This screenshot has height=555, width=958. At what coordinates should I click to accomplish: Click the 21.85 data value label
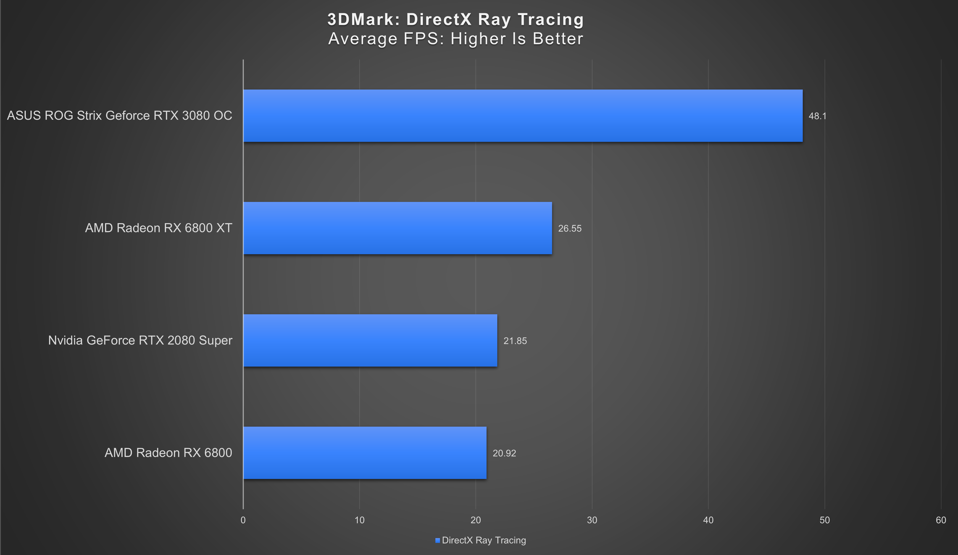click(515, 341)
